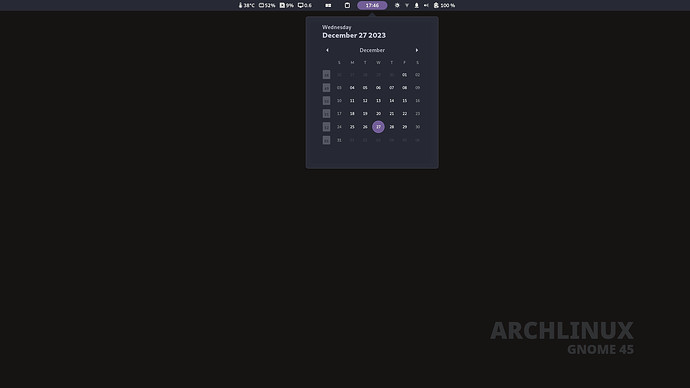Go to the previous month with the left arrow
This screenshot has height=388, width=690.
click(327, 50)
